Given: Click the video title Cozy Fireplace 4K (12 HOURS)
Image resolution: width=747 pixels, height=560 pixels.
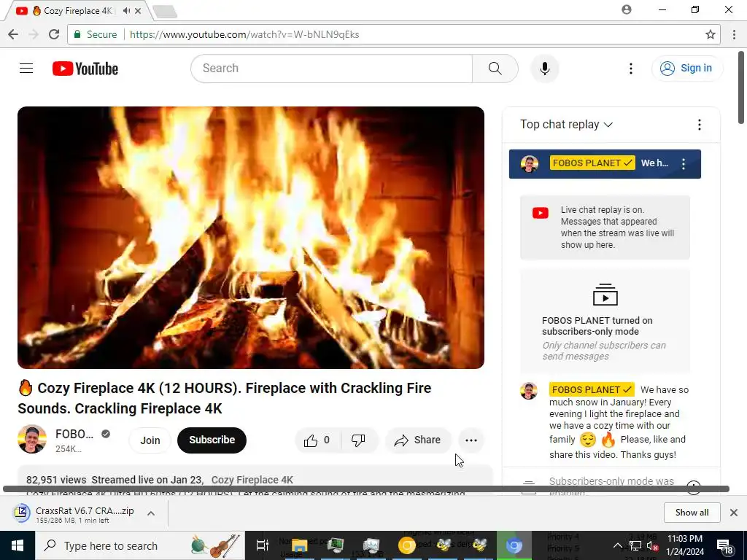Looking at the screenshot, I should pyautogui.click(x=225, y=398).
